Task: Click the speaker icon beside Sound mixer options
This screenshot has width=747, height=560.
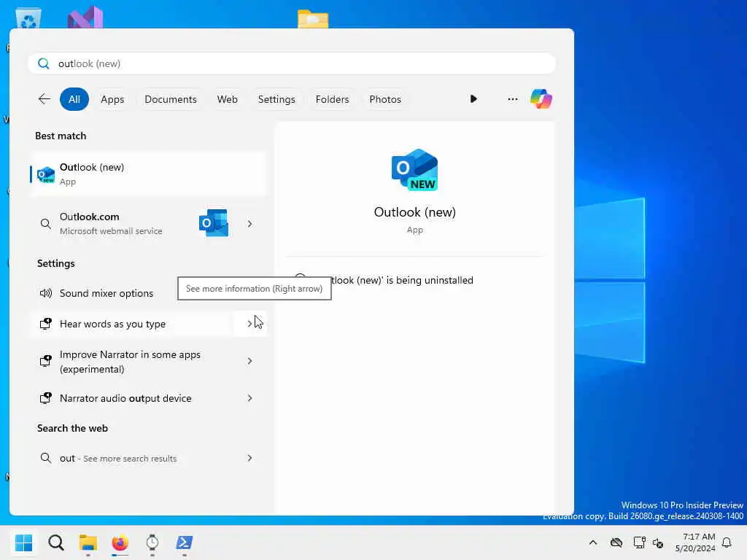Action: pos(46,293)
